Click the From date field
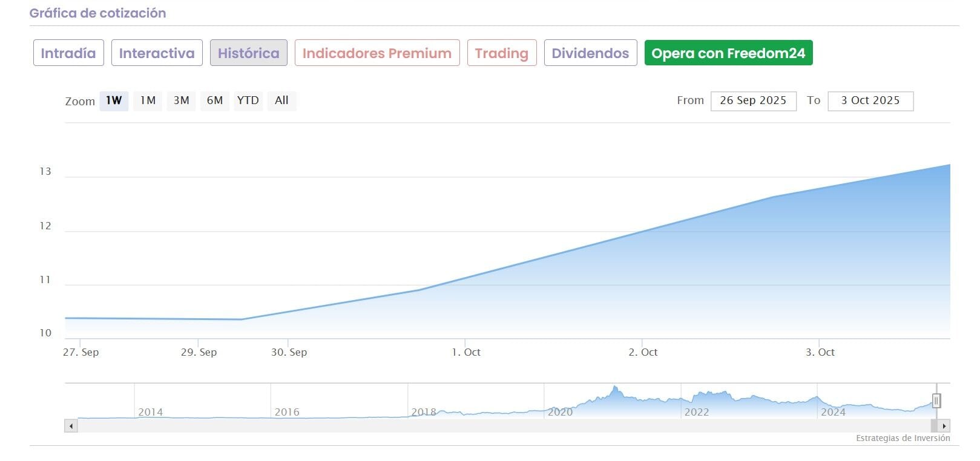Viewport: 980px width, 461px height. 753,101
